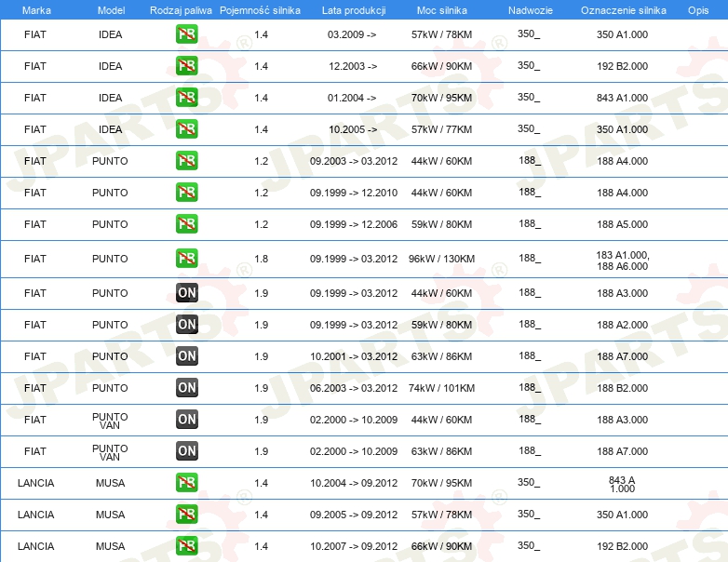Click date range 09.1999 -> 12.2006
Screen dimensions: 728x562
354,224
